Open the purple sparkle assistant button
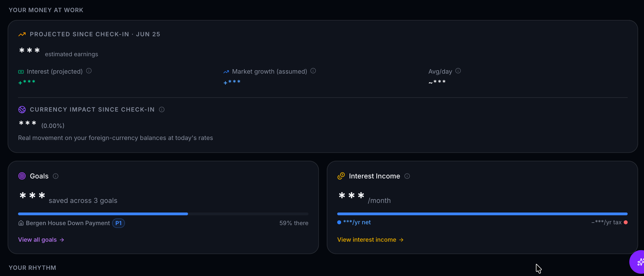 638,262
